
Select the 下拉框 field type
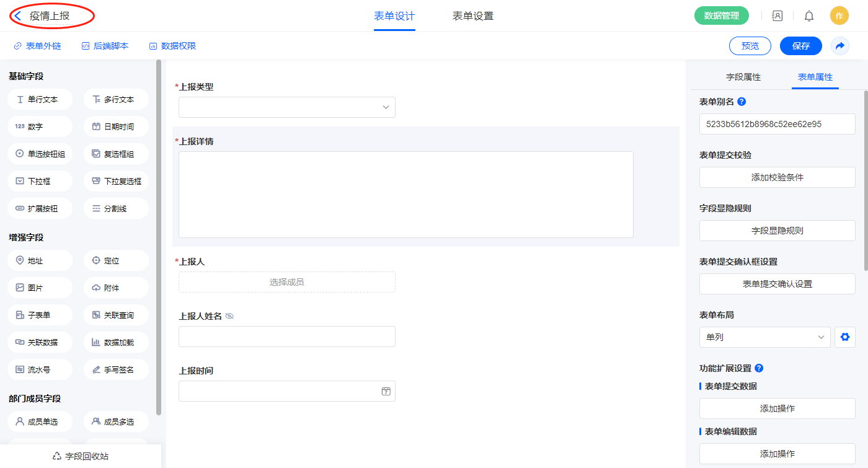40,182
